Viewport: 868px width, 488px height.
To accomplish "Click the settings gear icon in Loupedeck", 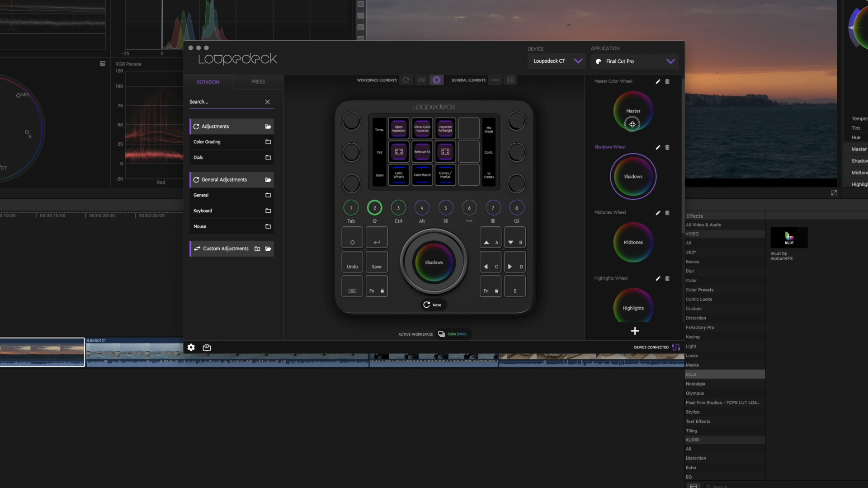I will point(191,347).
